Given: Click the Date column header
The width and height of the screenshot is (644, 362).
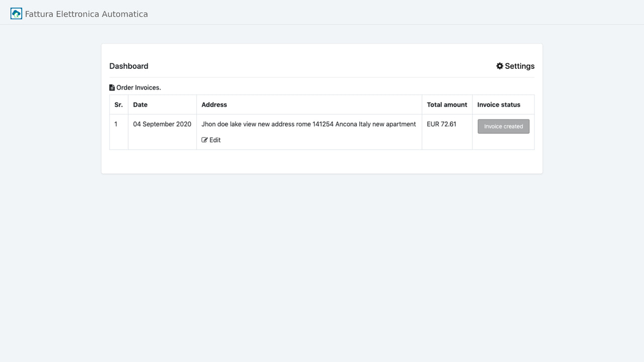Looking at the screenshot, I should click(x=163, y=105).
